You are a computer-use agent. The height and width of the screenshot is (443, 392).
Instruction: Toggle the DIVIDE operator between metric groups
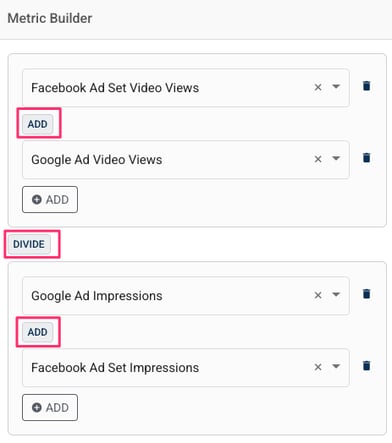[29, 244]
